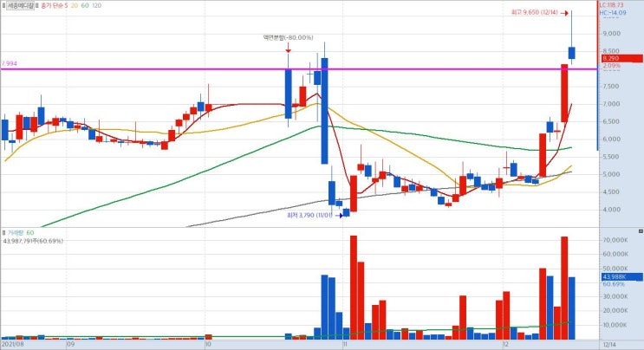Click the blue arrow beside the 최저 3,790 label
The height and width of the screenshot is (350, 644).
click(x=339, y=216)
